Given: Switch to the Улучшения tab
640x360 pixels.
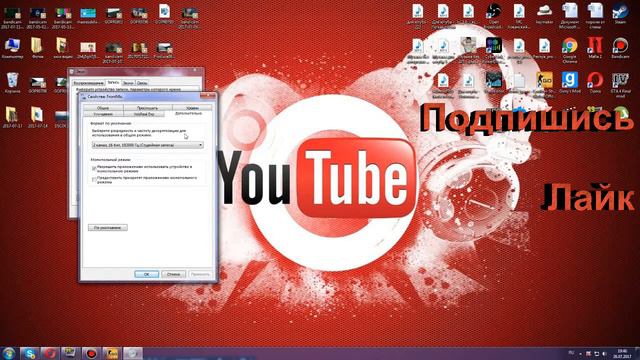Looking at the screenshot, I should pyautogui.click(x=103, y=114).
